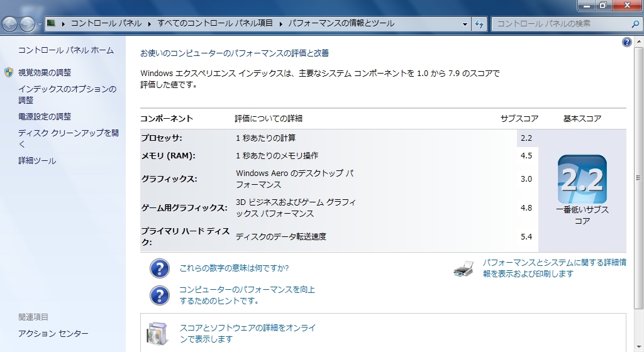The width and height of the screenshot is (644, 352).
Task: Open パフォーマンスとシステムに関する詳細情報 print link
Action: 555,268
